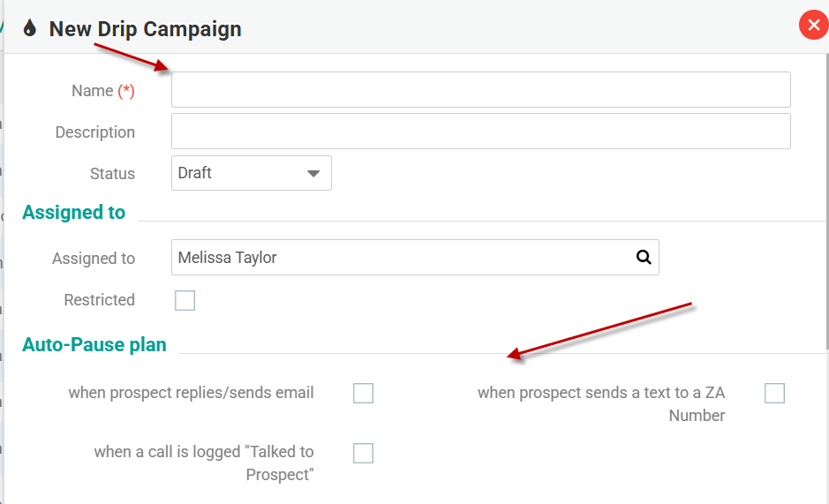Click the 'Assigned to' section heading
The width and height of the screenshot is (829, 504).
74,213
